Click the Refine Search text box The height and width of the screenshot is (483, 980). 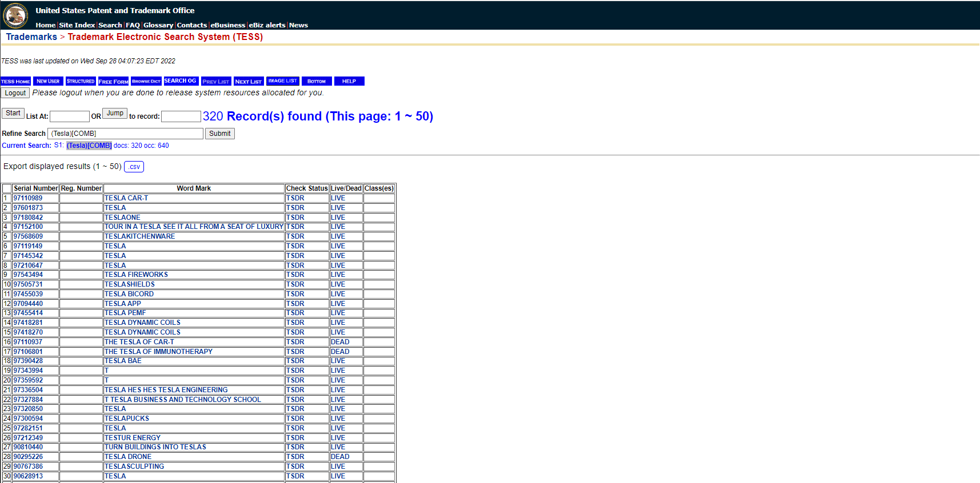pyautogui.click(x=125, y=134)
